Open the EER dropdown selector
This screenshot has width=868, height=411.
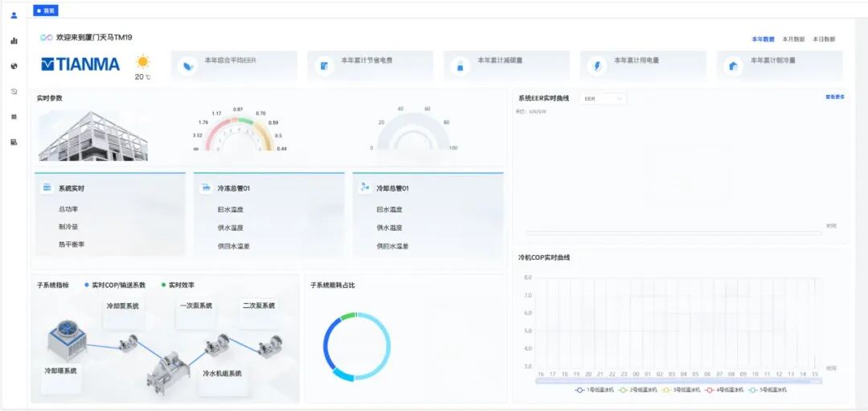[x=603, y=98]
